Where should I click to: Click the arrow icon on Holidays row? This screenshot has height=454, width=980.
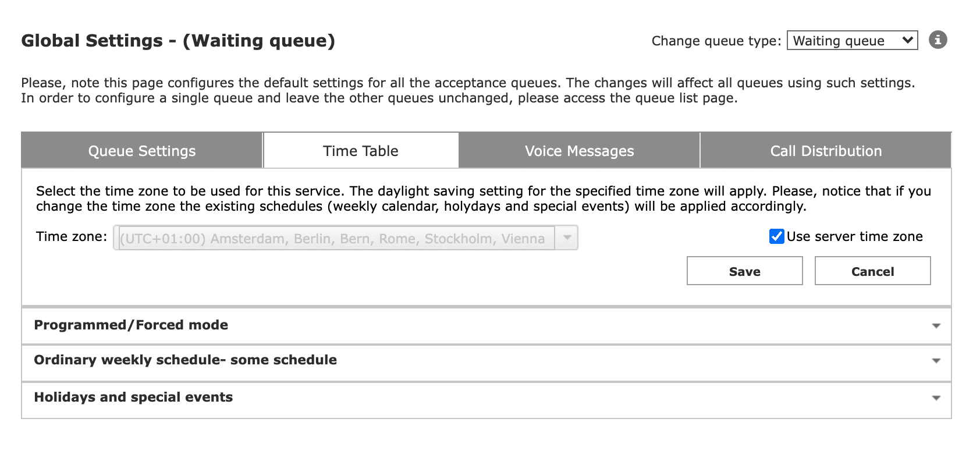[x=936, y=398]
